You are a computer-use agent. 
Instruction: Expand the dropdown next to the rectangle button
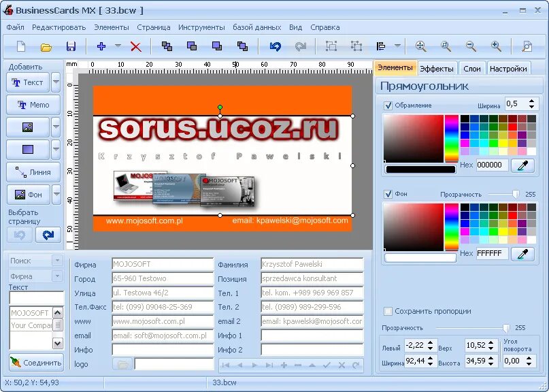(x=56, y=150)
